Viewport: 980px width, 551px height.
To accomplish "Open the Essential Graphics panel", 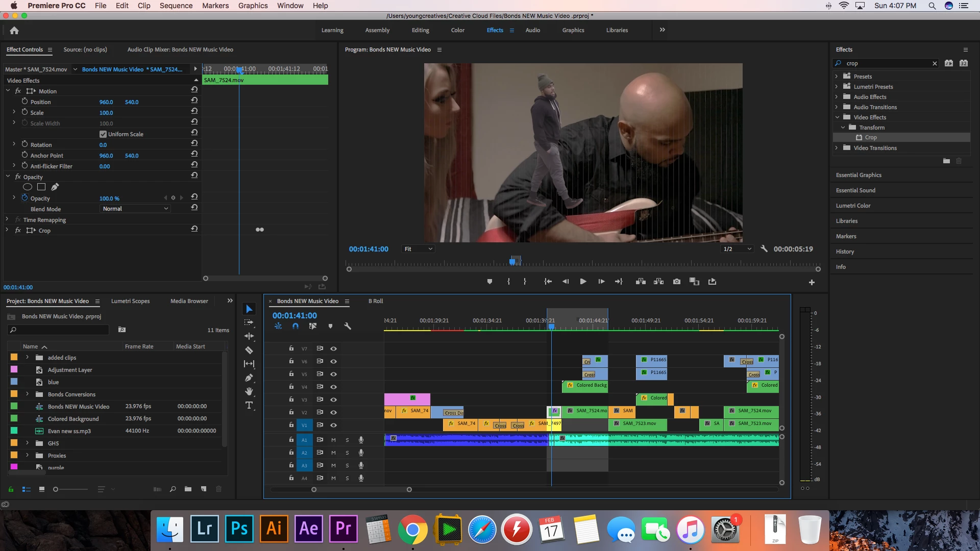I will [859, 175].
